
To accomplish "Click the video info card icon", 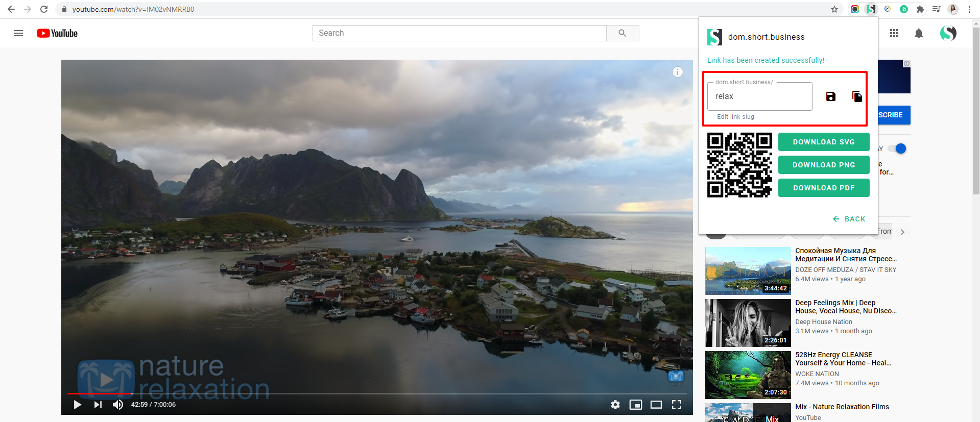I will (678, 72).
